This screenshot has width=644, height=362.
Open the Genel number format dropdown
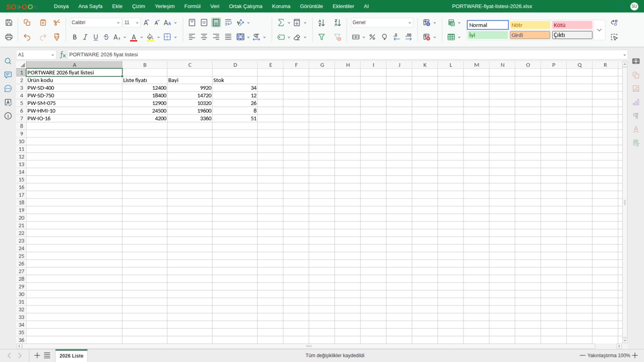pyautogui.click(x=410, y=23)
